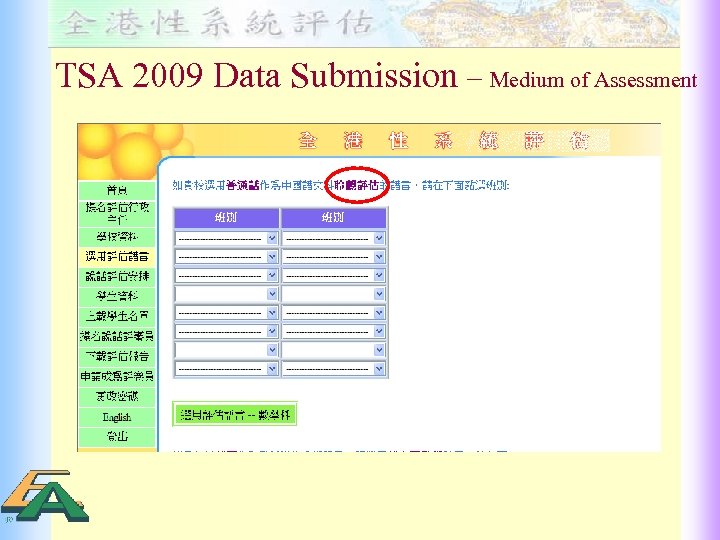Open 更改密碼 change password menu item
Viewport: 720px width, 540px height.
[x=117, y=396]
